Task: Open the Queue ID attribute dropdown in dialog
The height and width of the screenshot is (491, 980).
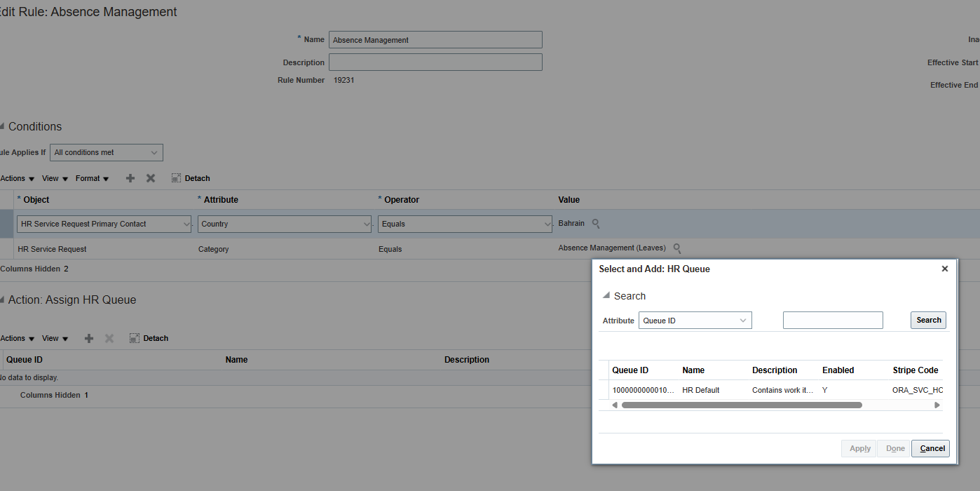Action: click(695, 321)
